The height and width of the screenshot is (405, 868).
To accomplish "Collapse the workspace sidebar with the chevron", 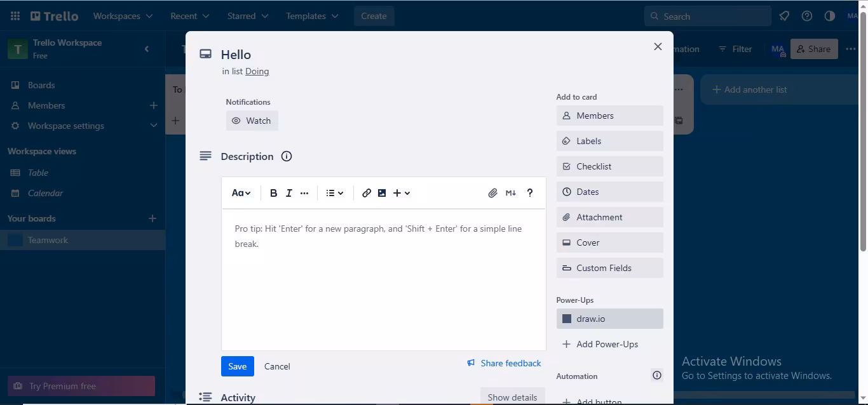I will pyautogui.click(x=147, y=49).
